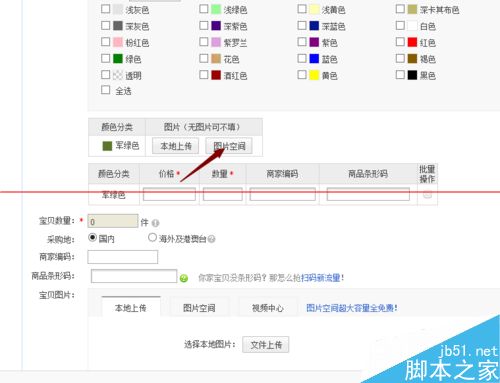500x383 pixels.
Task: Click 图片空间 button for 军绿色
Action: 229,146
